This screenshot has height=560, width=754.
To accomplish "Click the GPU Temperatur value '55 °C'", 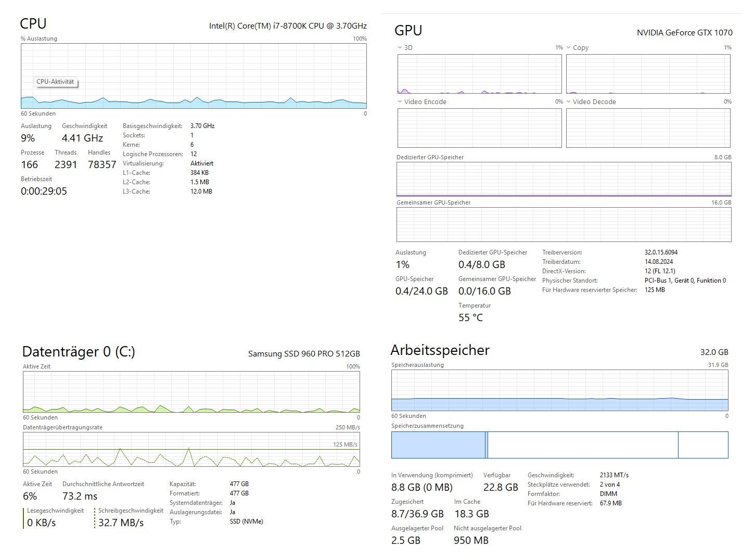I will coord(470,317).
